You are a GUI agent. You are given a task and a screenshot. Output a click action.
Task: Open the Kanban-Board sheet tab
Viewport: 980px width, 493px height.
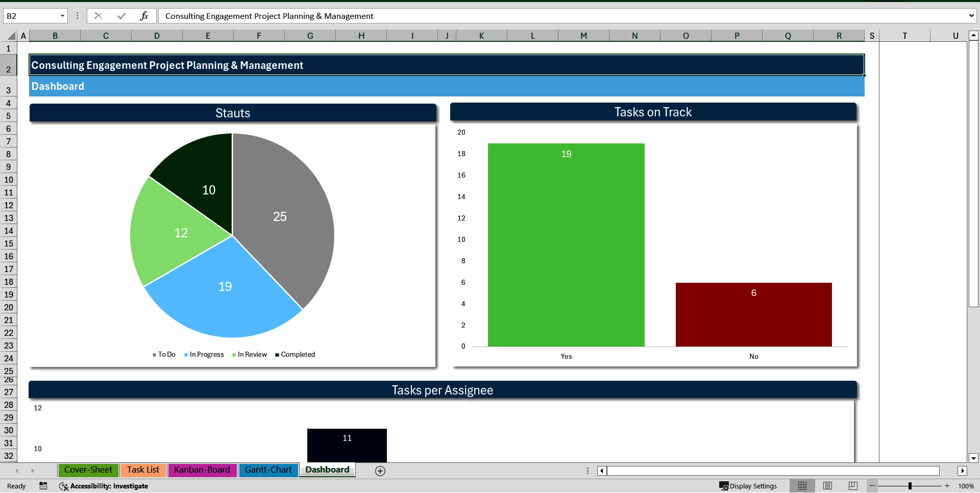tap(202, 470)
